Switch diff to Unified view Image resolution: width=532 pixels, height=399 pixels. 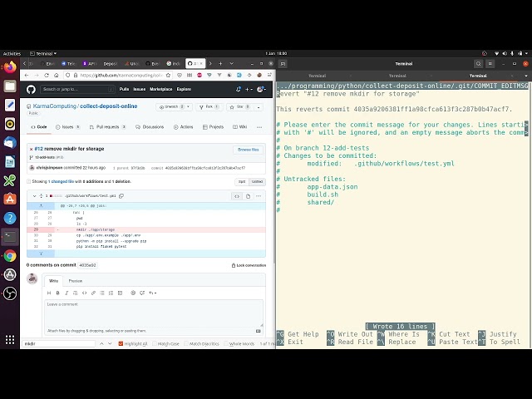pyautogui.click(x=257, y=181)
